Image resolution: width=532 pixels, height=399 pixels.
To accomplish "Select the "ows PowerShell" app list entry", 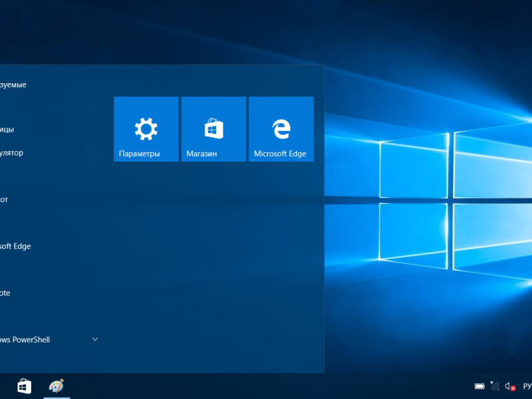I will pyautogui.click(x=25, y=340).
